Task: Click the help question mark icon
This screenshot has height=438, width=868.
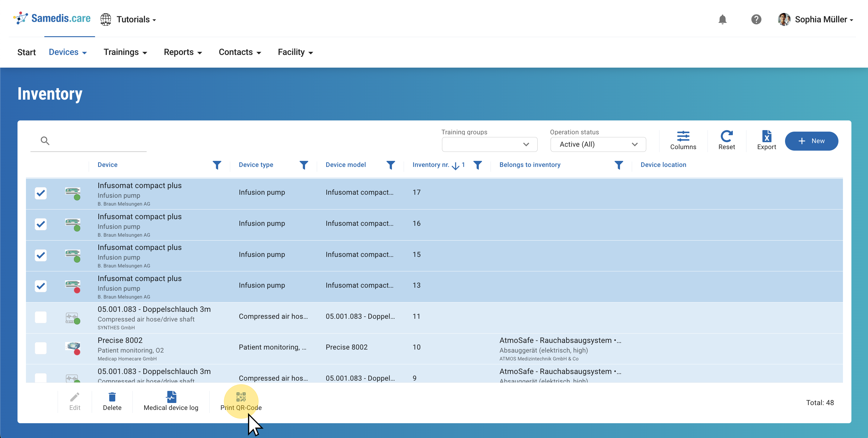Action: [x=756, y=20]
